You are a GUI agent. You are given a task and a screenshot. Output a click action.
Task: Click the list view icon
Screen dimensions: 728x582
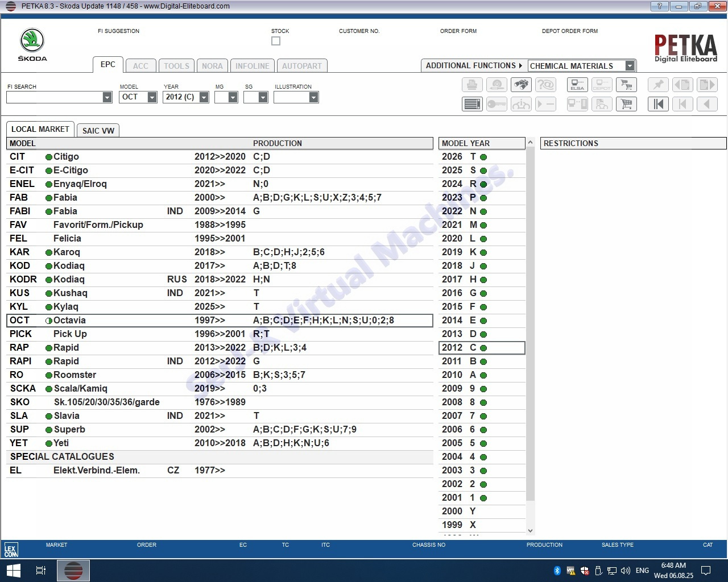(x=472, y=104)
